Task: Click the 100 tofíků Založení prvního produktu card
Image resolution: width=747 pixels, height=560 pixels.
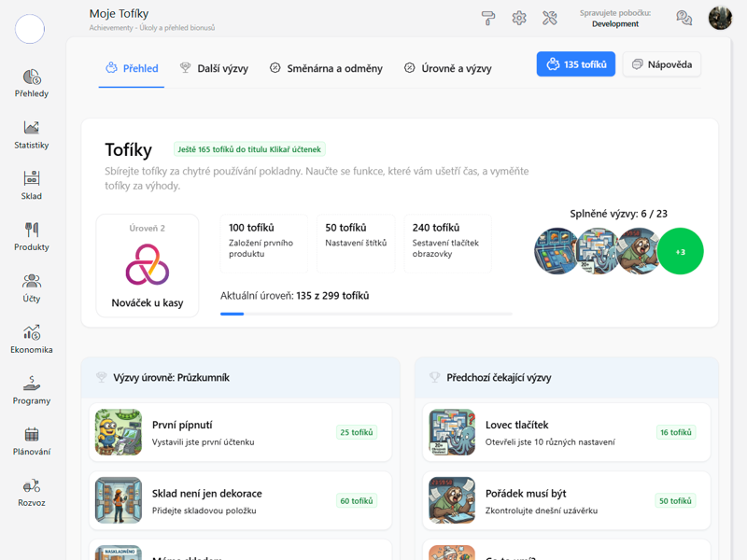Action: pos(264,244)
